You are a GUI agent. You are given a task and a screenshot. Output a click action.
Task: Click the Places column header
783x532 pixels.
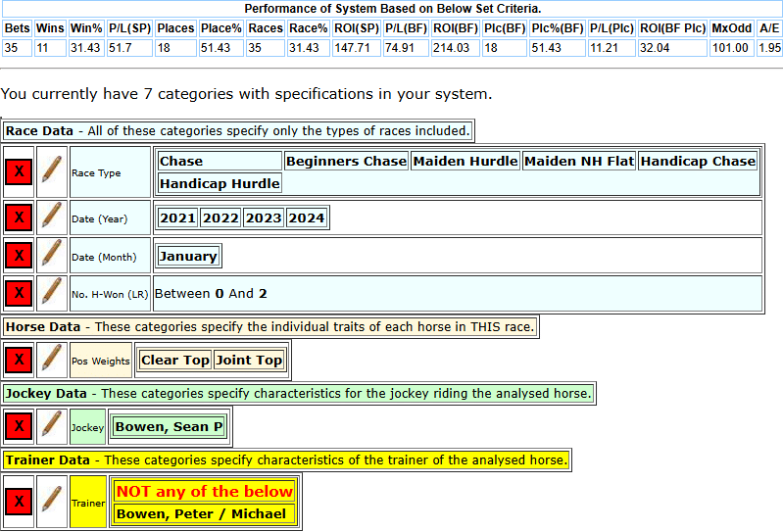175,28
